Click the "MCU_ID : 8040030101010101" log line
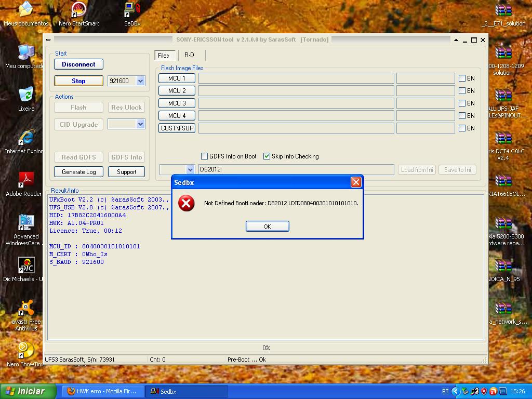This screenshot has height=399, width=532. [x=95, y=246]
